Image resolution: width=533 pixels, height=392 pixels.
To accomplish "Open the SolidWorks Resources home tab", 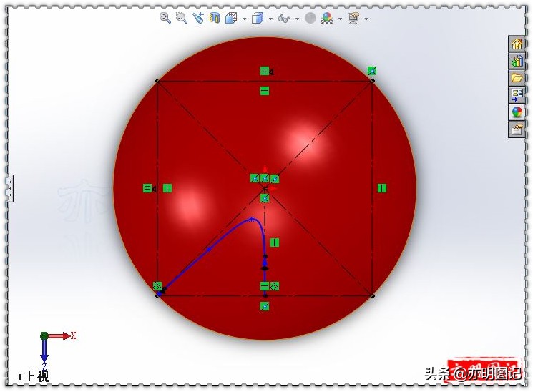I will click(517, 44).
